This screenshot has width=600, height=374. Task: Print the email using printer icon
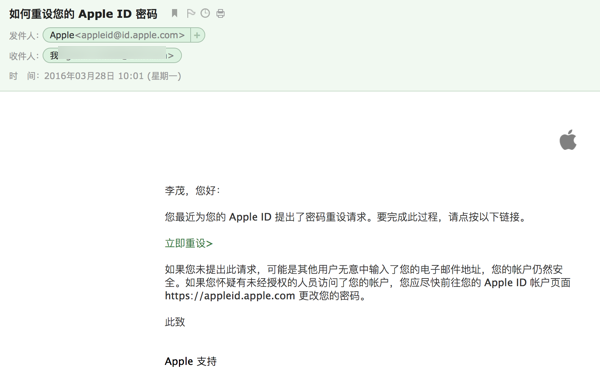[220, 13]
